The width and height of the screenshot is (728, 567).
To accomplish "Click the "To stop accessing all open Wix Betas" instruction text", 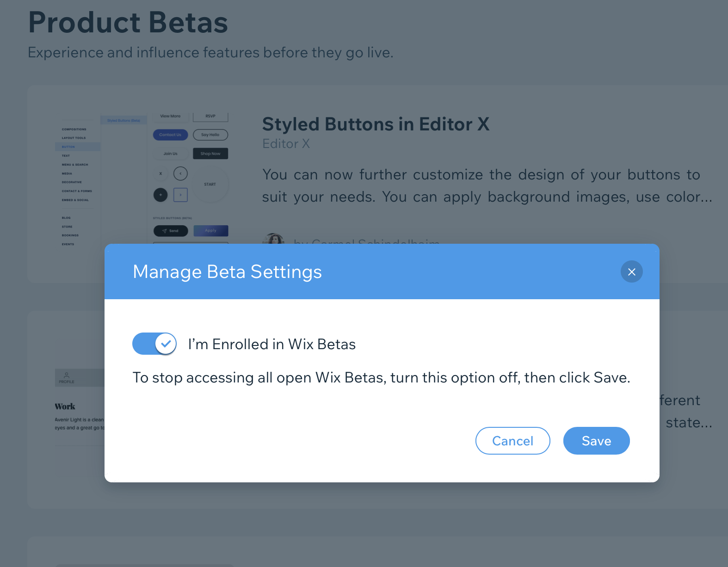I will tap(381, 377).
